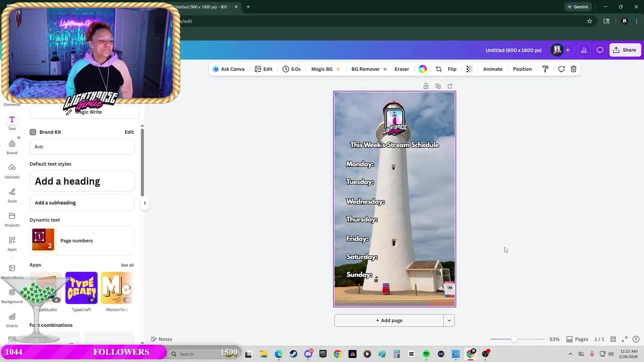Switch to grid view icon
Image resolution: width=644 pixels, height=362 pixels.
point(613,339)
